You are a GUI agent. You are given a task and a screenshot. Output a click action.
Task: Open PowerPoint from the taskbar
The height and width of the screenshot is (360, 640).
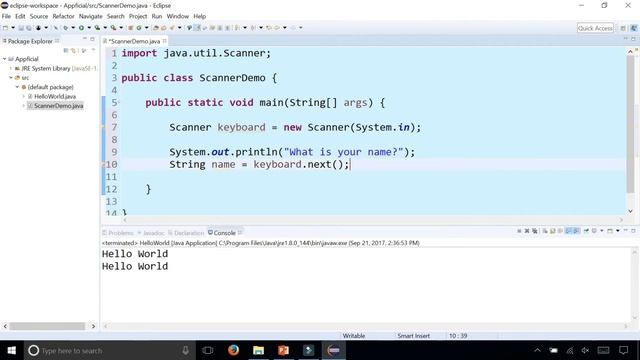pyautogui.click(x=283, y=350)
